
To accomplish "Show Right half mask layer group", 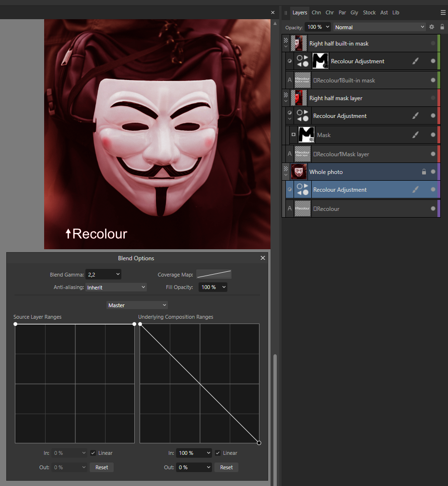I will pyautogui.click(x=433, y=98).
